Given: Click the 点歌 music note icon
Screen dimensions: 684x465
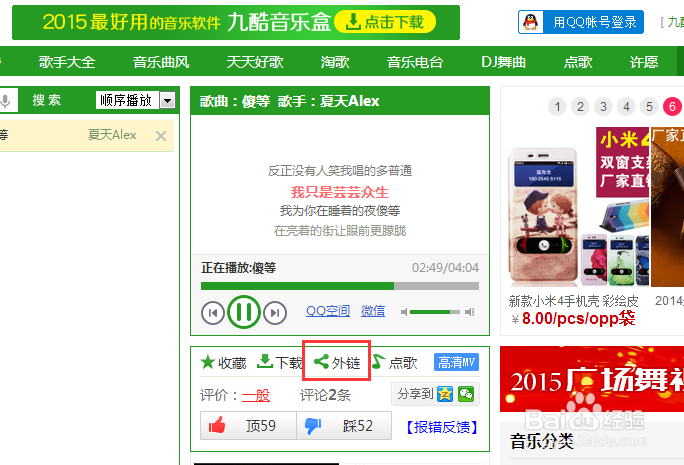Looking at the screenshot, I should click(x=378, y=362).
